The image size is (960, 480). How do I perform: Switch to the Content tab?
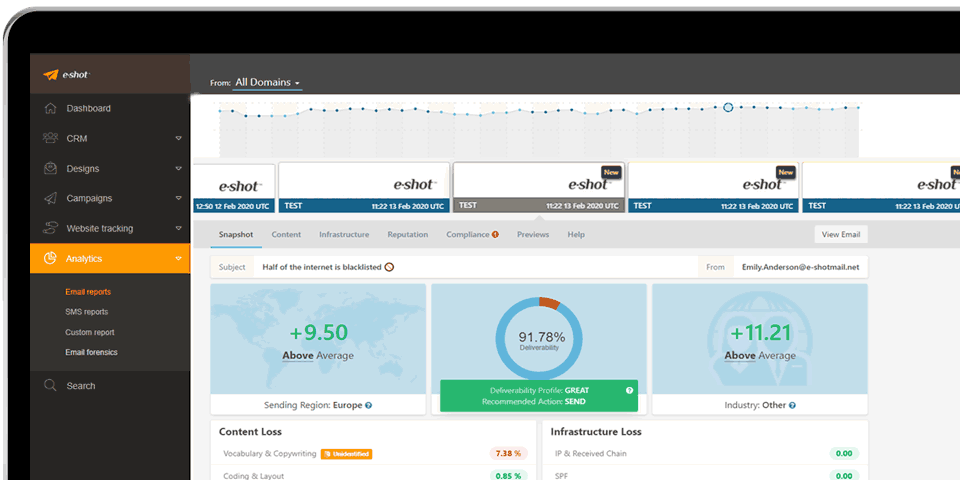coord(286,234)
